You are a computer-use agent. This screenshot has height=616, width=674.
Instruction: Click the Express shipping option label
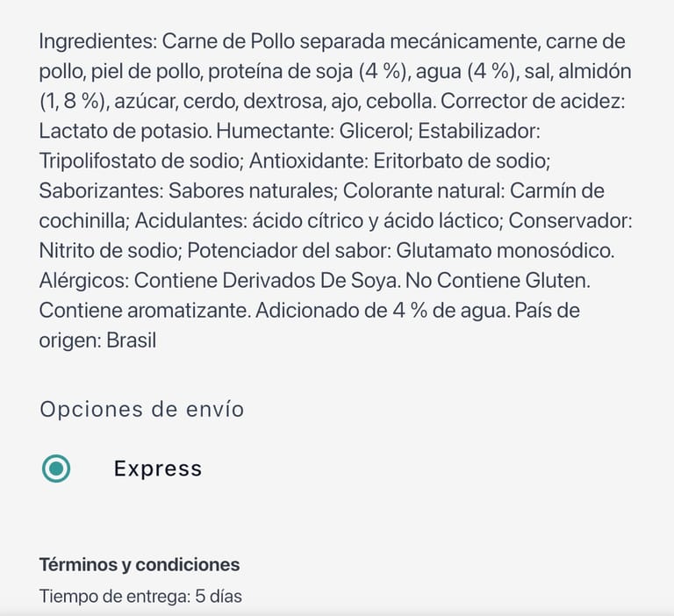pos(158,469)
